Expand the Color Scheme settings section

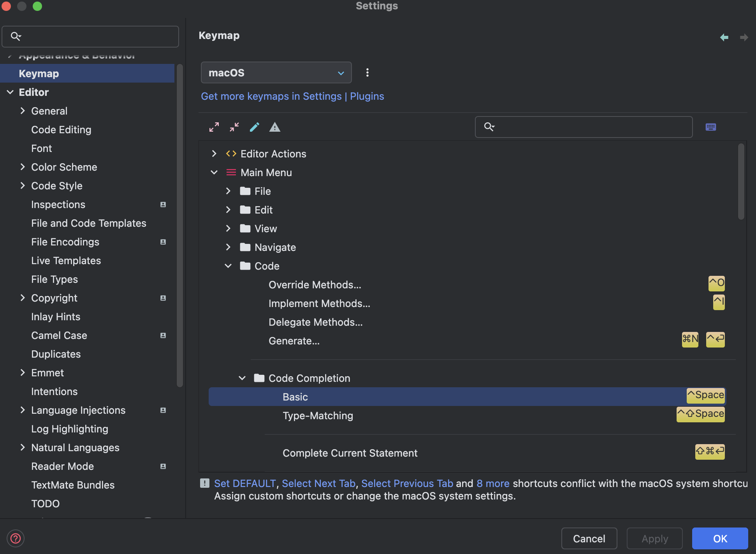click(23, 167)
